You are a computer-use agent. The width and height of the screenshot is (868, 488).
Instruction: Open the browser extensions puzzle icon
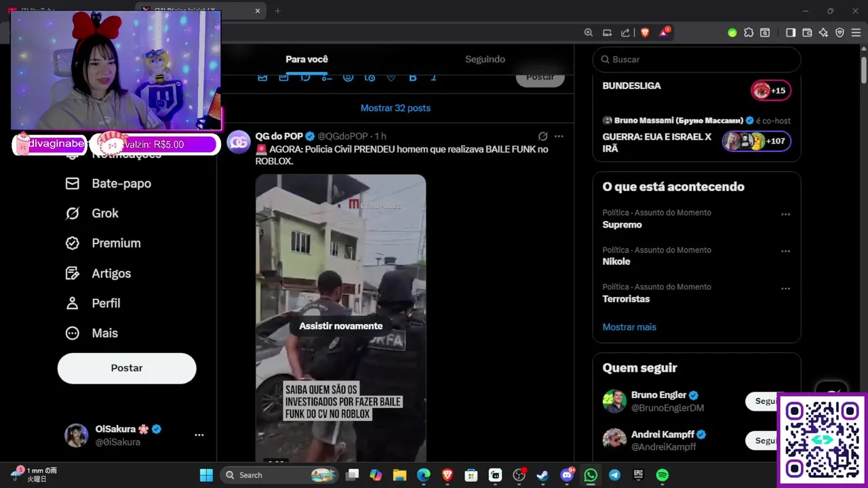[x=749, y=33]
